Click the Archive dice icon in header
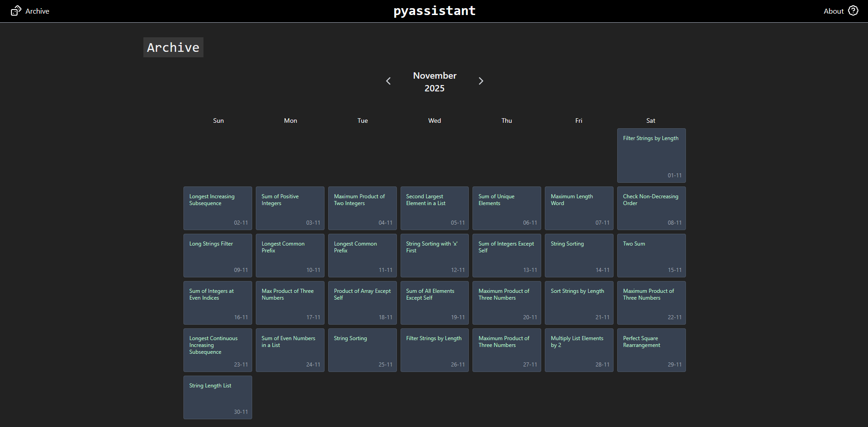This screenshot has height=427, width=868. pyautogui.click(x=16, y=11)
